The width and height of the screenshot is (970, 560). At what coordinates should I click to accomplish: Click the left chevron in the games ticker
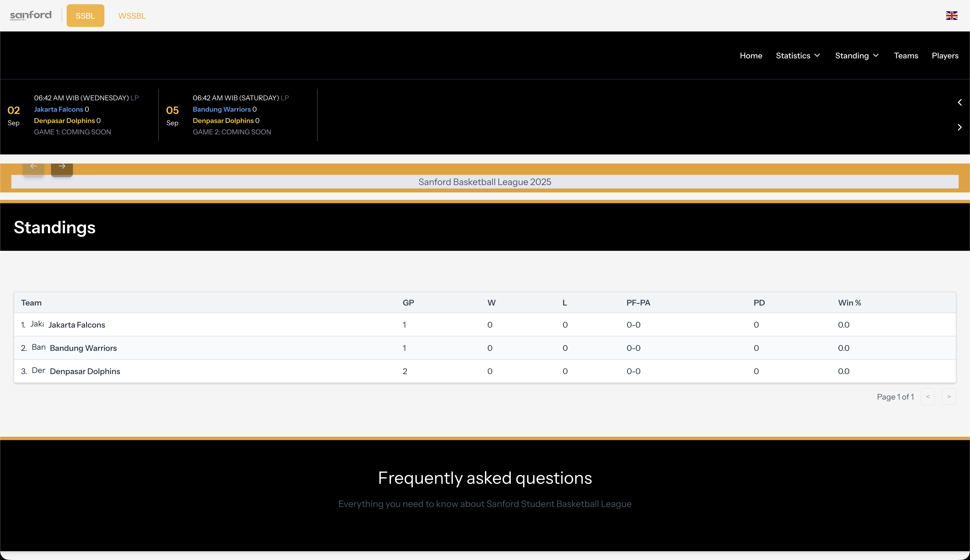coord(960,102)
